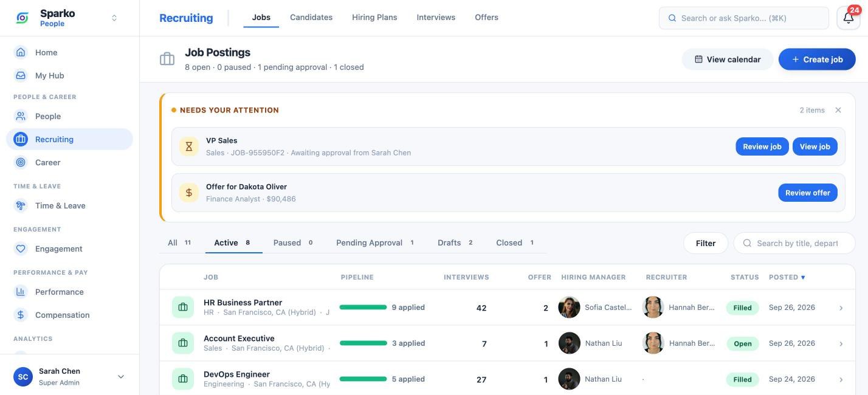Click the DevOps Engineer job icon

[183, 379]
